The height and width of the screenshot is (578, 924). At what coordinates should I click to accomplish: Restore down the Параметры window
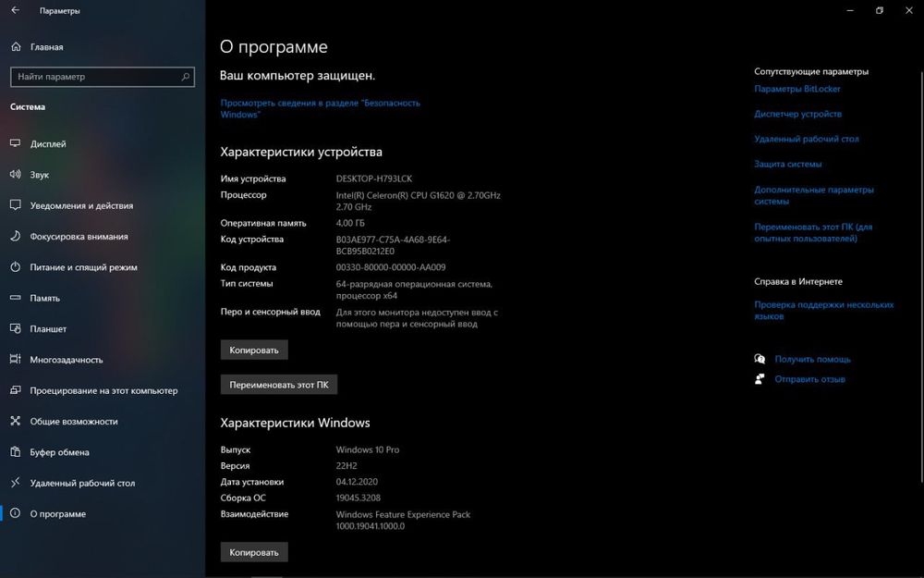pyautogui.click(x=880, y=10)
